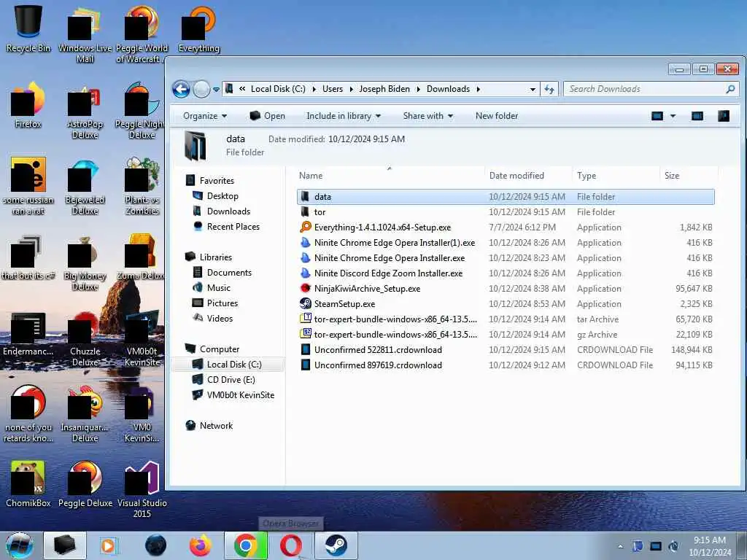Open the Share with menu
The width and height of the screenshot is (747, 560).
coord(427,116)
